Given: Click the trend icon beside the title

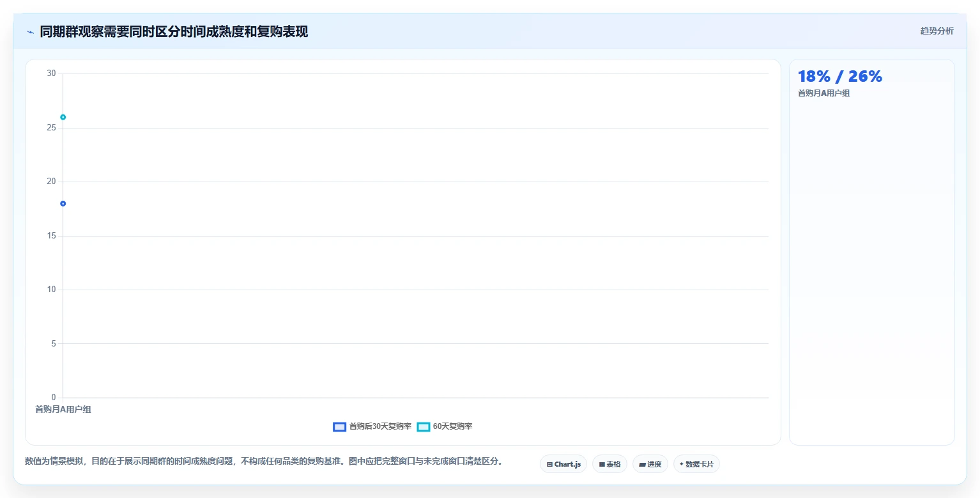Looking at the screenshot, I should coord(31,32).
